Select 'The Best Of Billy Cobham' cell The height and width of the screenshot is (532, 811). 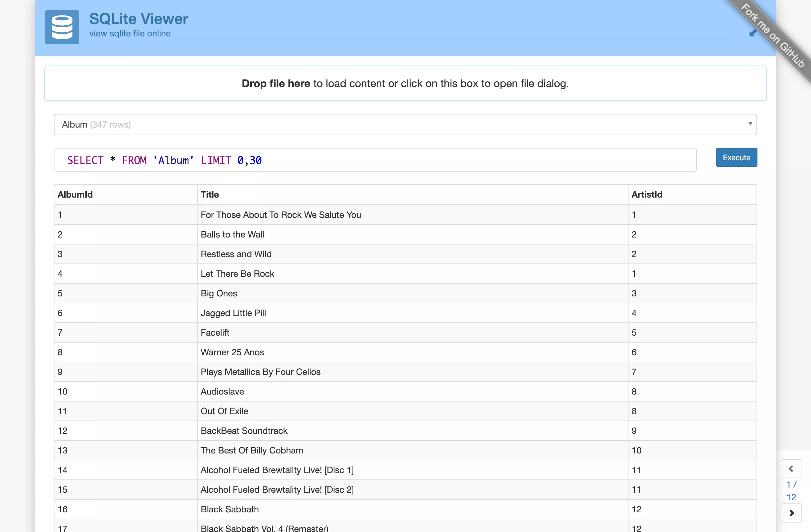(412, 450)
